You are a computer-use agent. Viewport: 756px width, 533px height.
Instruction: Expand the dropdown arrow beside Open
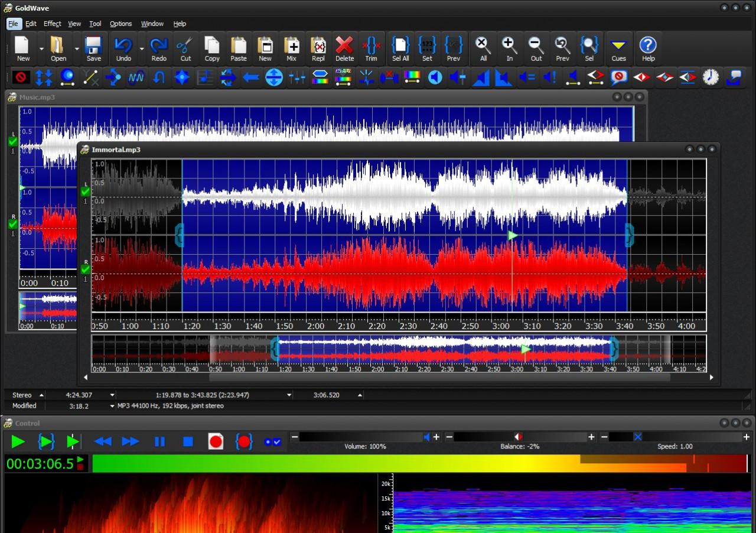click(x=77, y=49)
